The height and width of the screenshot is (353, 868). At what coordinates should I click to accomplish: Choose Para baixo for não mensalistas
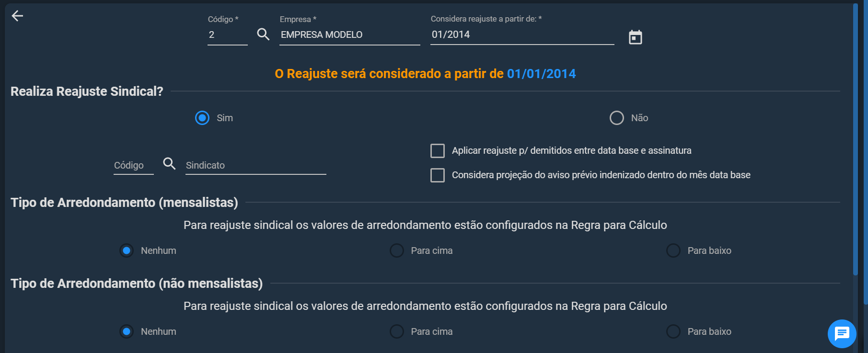pyautogui.click(x=673, y=331)
